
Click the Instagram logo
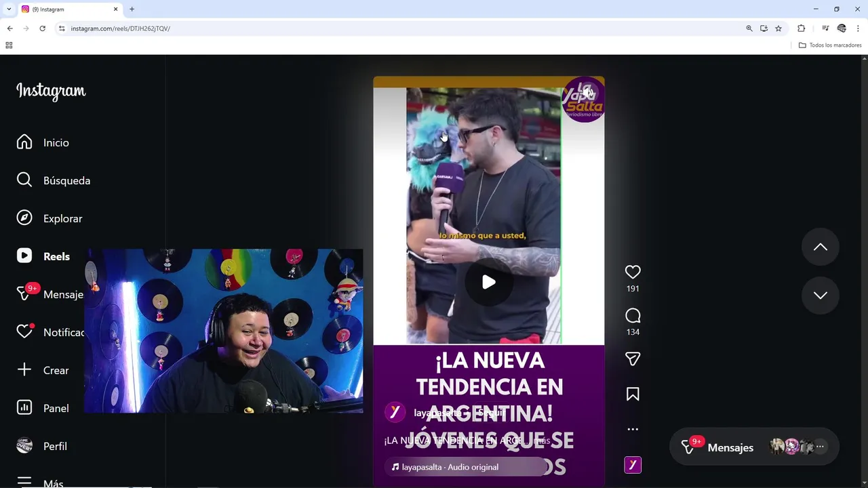click(51, 91)
